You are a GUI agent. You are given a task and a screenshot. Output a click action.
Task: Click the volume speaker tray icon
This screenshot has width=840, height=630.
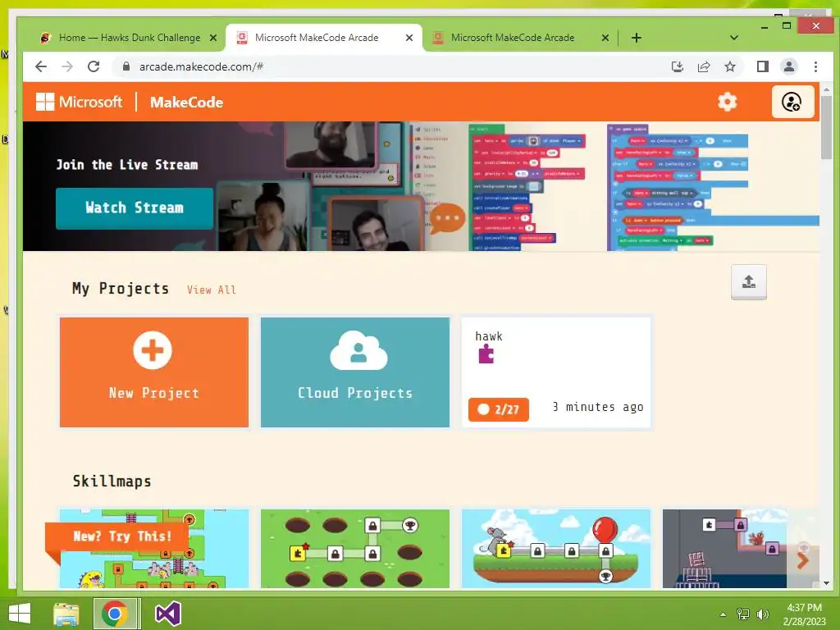762,614
